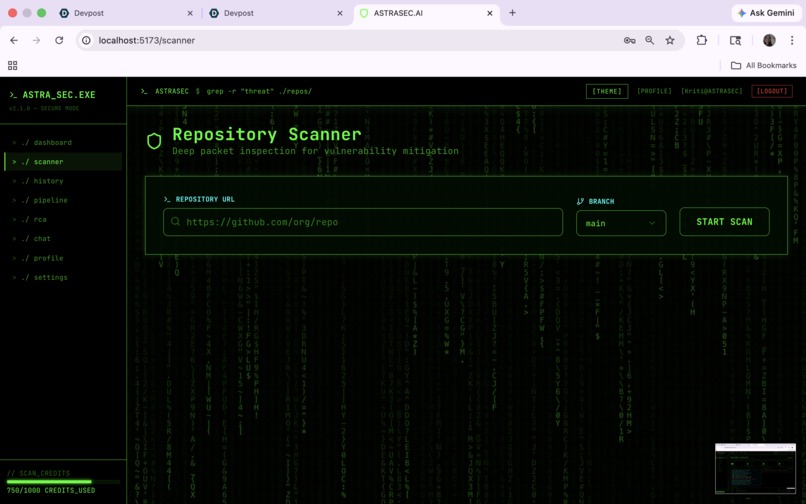Close the second Devpost tab
The image size is (806, 504).
(x=340, y=13)
